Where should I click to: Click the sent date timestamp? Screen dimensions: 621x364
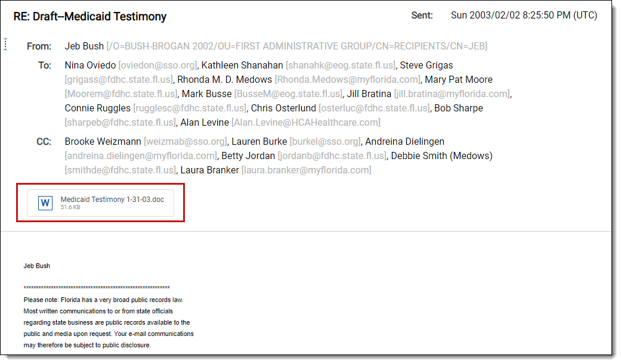pos(524,15)
